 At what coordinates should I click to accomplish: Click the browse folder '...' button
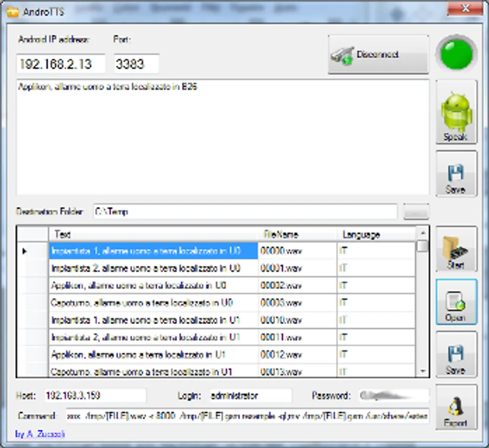tap(416, 212)
